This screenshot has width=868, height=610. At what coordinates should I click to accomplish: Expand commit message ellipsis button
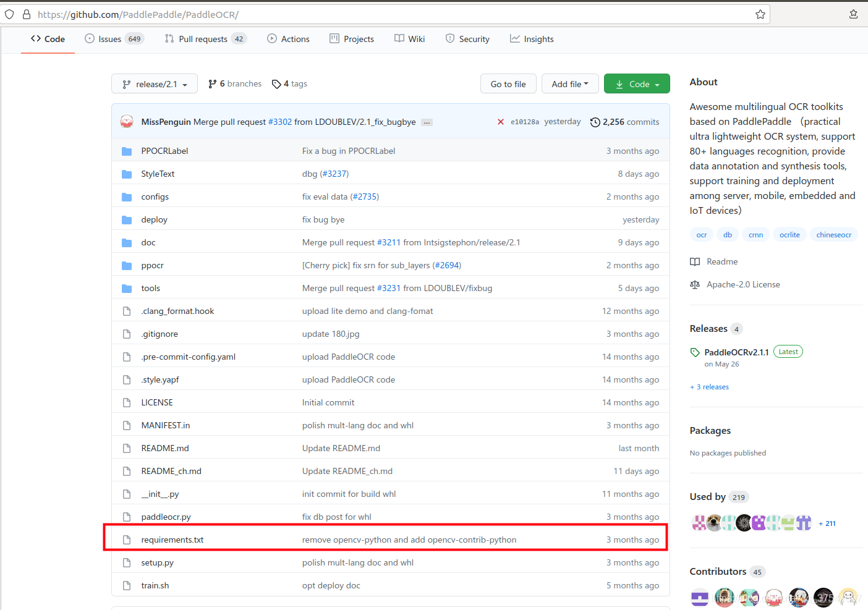click(x=427, y=122)
